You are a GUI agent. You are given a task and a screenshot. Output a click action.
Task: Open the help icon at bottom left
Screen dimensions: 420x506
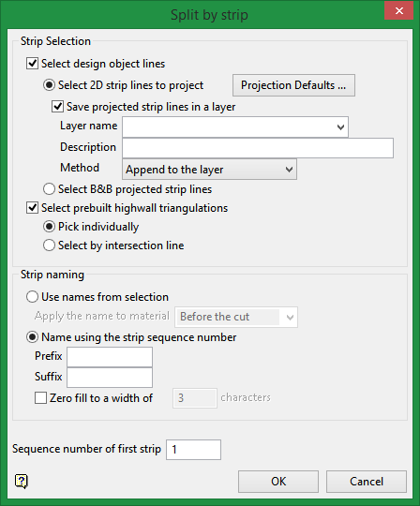22,481
